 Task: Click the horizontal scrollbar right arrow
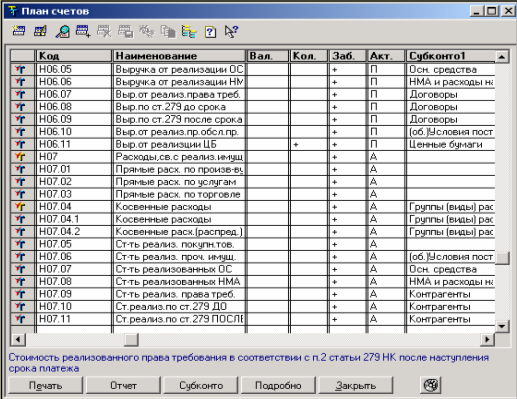[487, 340]
